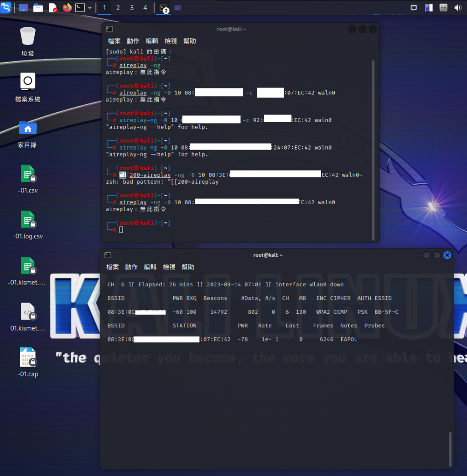
Task: Open the Kali applications menu icon
Action: (6, 7)
